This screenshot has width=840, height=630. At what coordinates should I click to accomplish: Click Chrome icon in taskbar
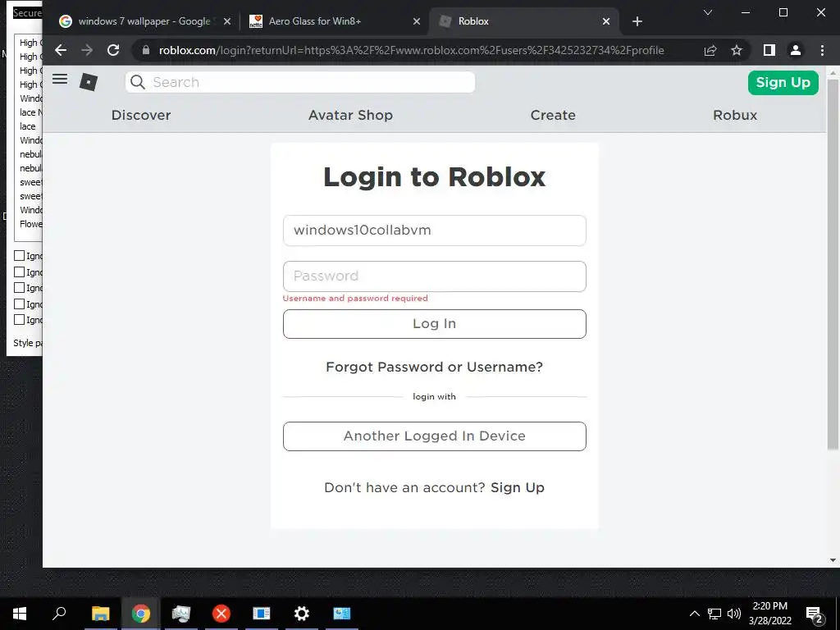click(x=141, y=614)
